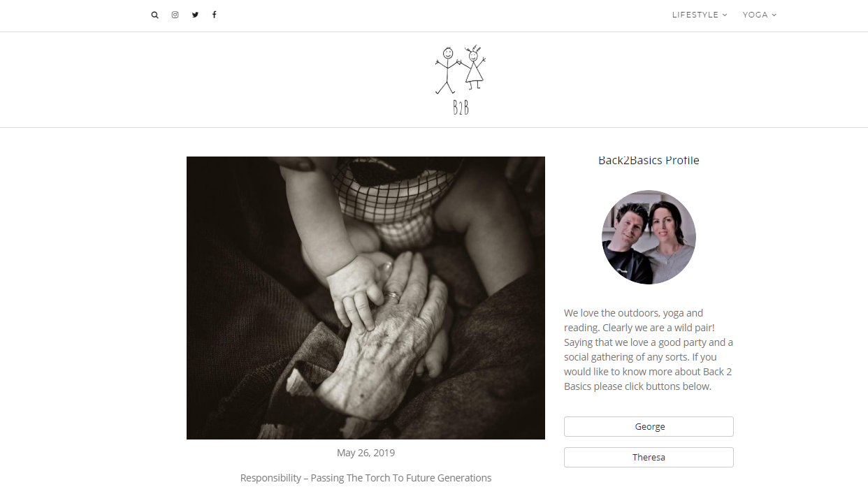This screenshot has height=494, width=868.
Task: Select the profile description paragraph text
Action: click(649, 349)
